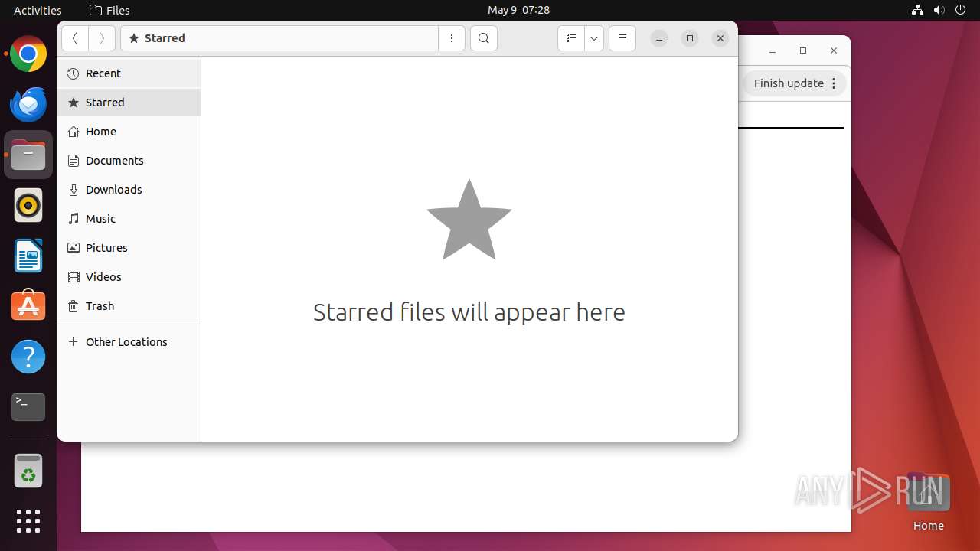Image resolution: width=980 pixels, height=551 pixels.
Task: Switch to list view in Files
Action: tap(571, 38)
